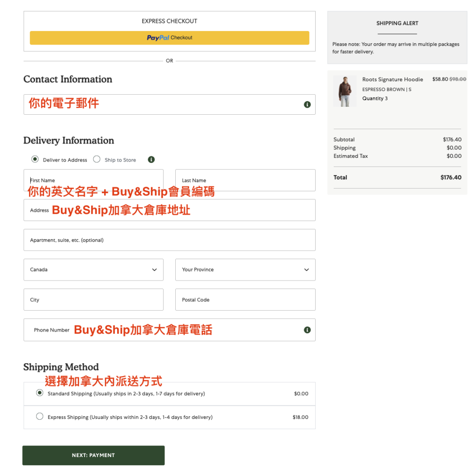Image resolution: width=476 pixels, height=470 pixels.
Task: Click the PayPal Checkout express button
Action: point(170,38)
